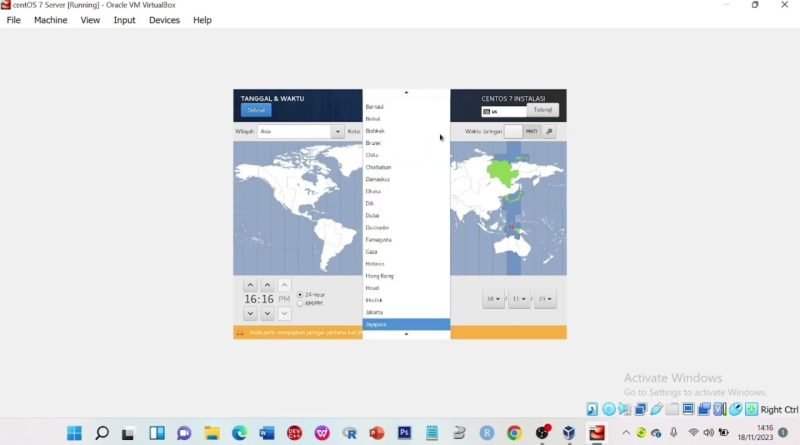Open the Wilayah region dropdown showing Asia
Viewport: 800px width, 445px height.
click(301, 132)
